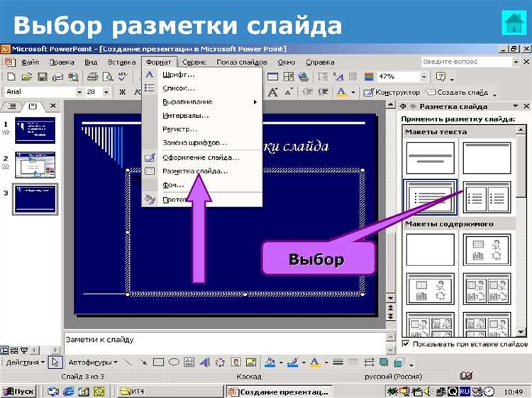
Task: Click the Internet Explorer quick launch icon
Action: point(69,392)
